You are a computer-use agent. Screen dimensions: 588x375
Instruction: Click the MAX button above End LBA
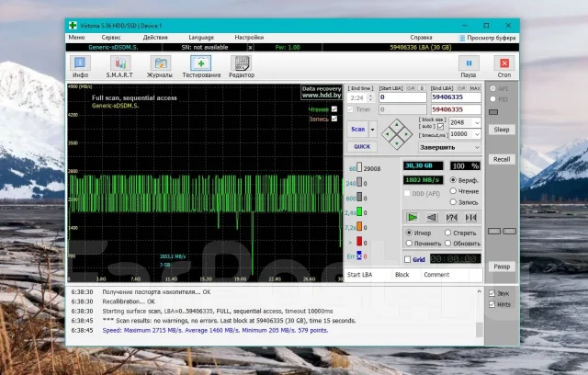[475, 88]
